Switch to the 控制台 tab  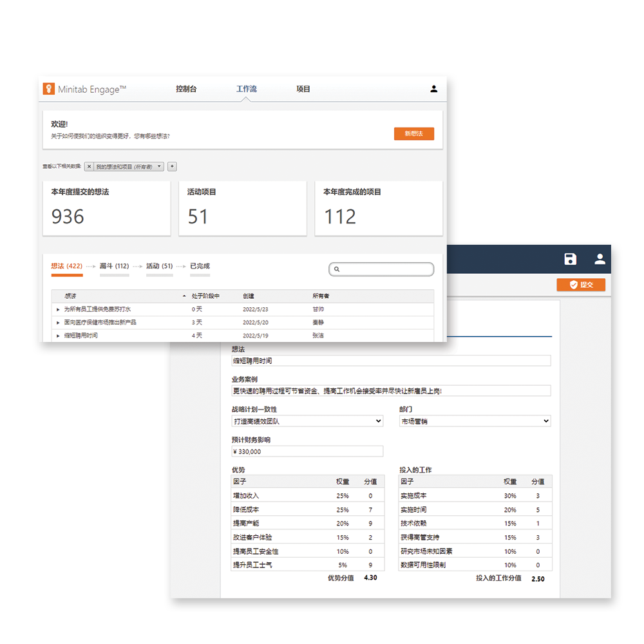point(186,89)
